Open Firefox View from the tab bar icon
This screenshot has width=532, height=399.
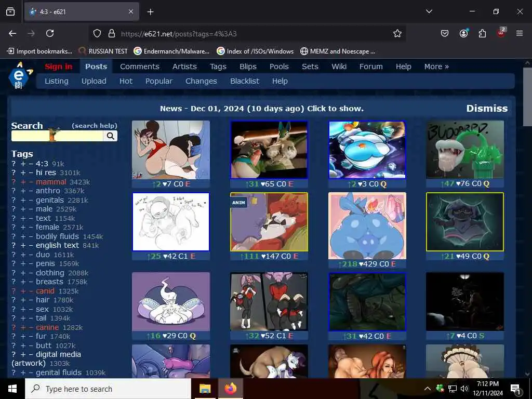(x=10, y=11)
